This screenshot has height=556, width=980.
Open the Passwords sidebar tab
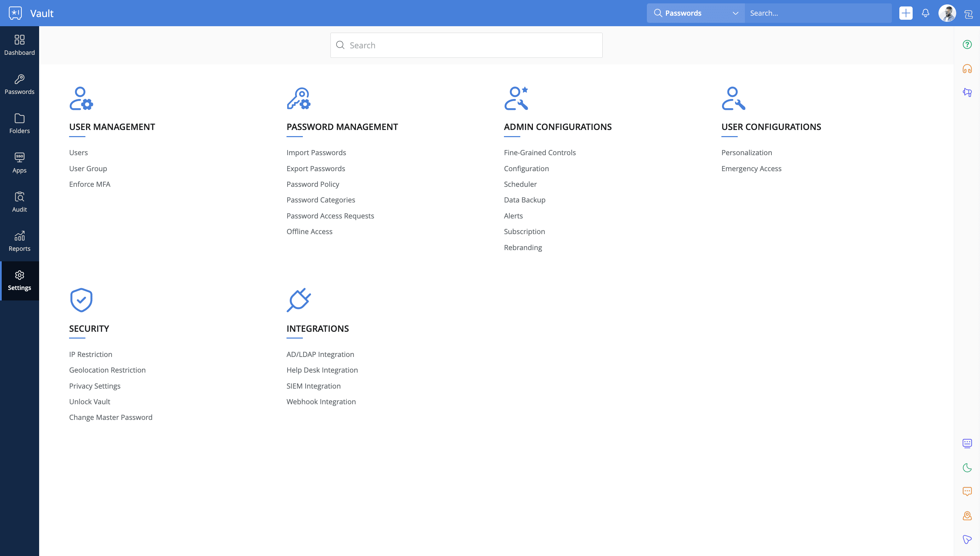click(x=19, y=84)
